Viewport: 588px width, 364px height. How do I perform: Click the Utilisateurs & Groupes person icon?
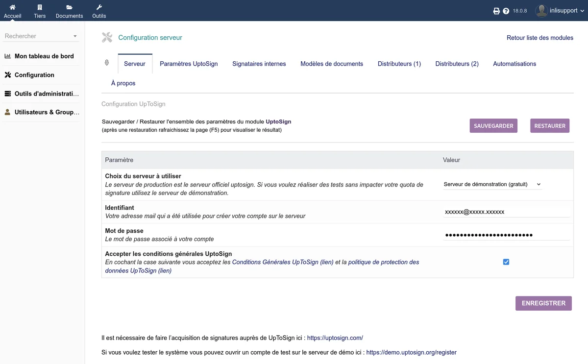(x=8, y=112)
